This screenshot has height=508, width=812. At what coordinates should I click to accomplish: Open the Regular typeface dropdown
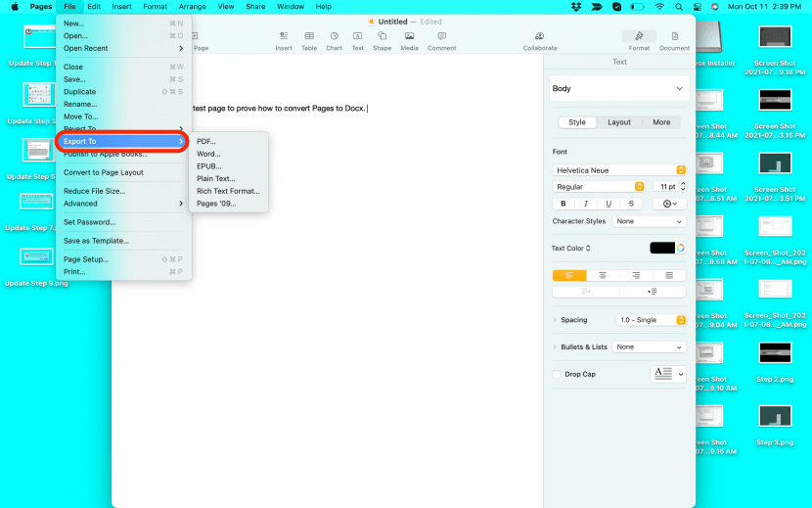click(598, 187)
